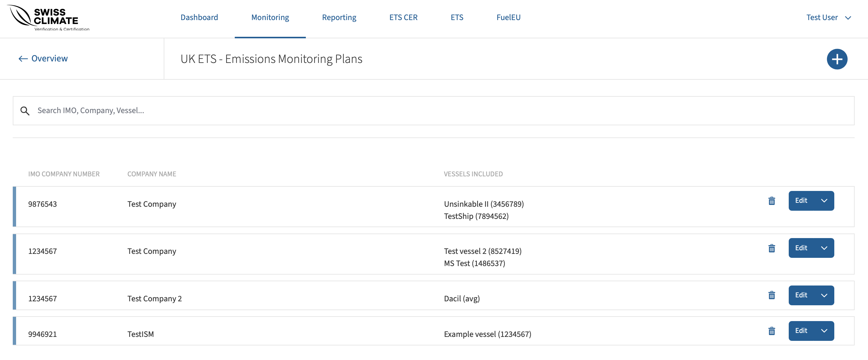Delete the Test Company 2 plan
This screenshot has height=360, width=868.
pyautogui.click(x=771, y=295)
